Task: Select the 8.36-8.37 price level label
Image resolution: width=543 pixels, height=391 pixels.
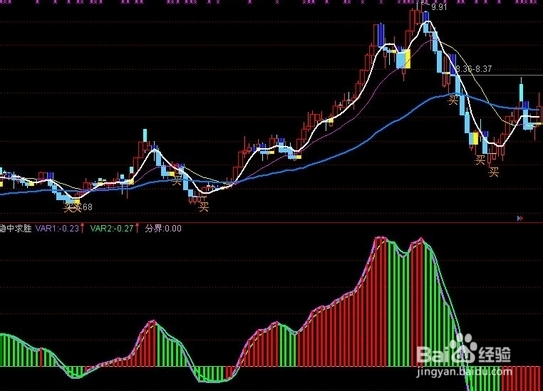Action: [474, 69]
